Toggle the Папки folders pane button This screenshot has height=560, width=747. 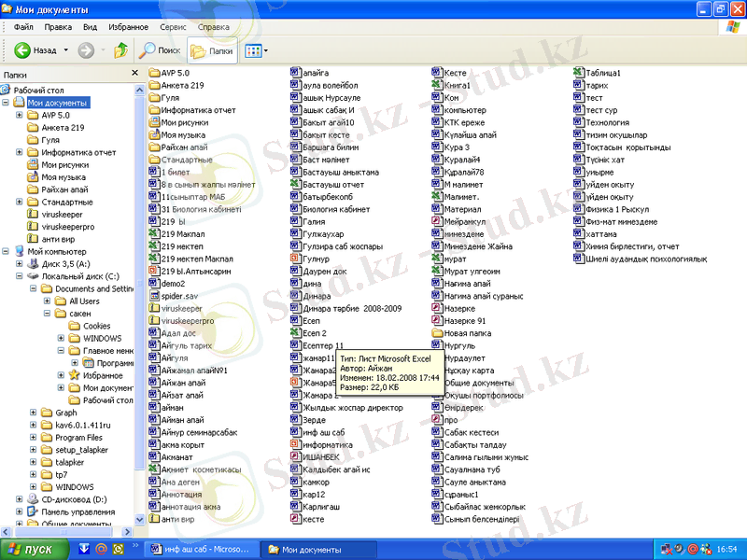click(211, 50)
